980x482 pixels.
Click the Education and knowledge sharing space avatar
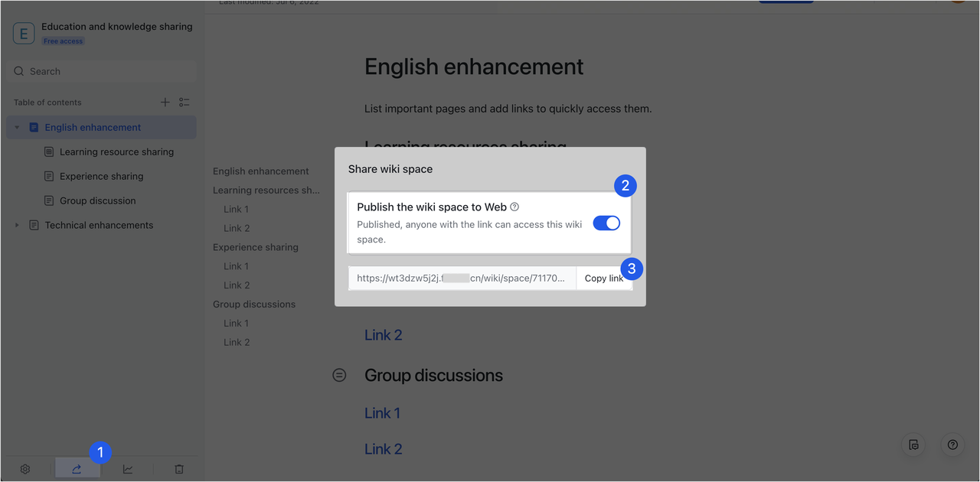(24, 33)
